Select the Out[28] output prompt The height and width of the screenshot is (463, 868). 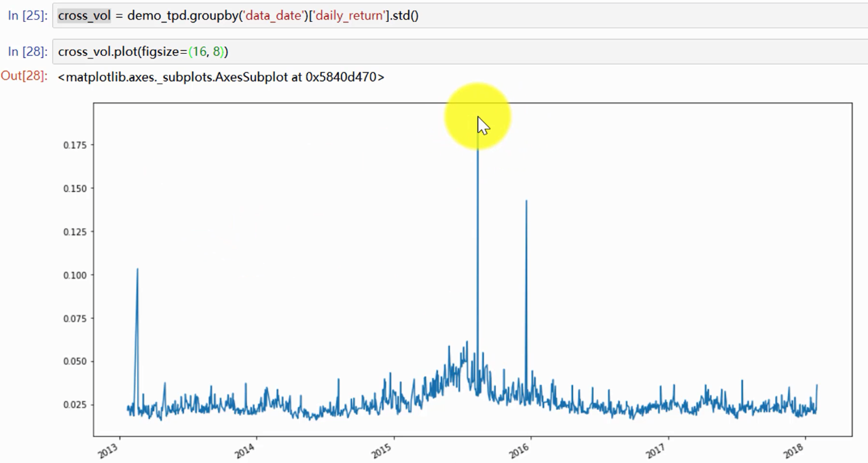point(24,75)
